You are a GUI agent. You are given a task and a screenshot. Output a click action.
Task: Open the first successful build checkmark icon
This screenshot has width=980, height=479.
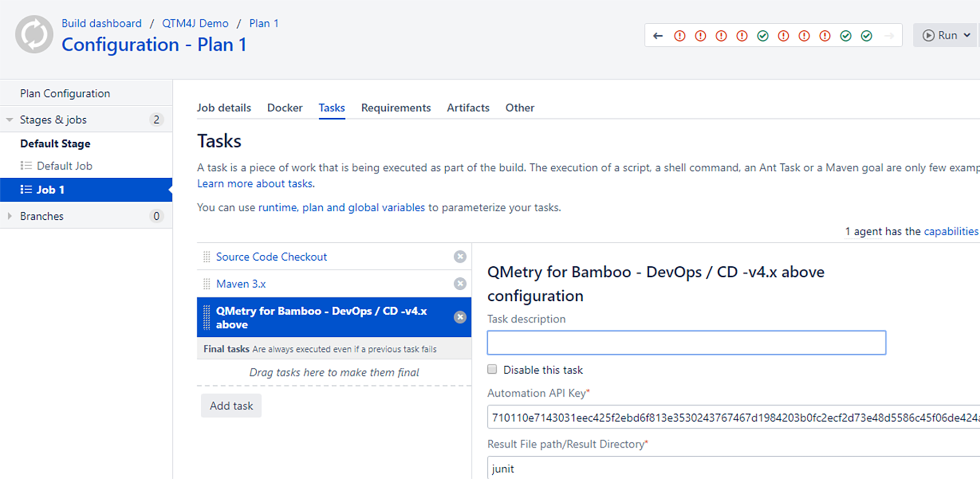[763, 36]
